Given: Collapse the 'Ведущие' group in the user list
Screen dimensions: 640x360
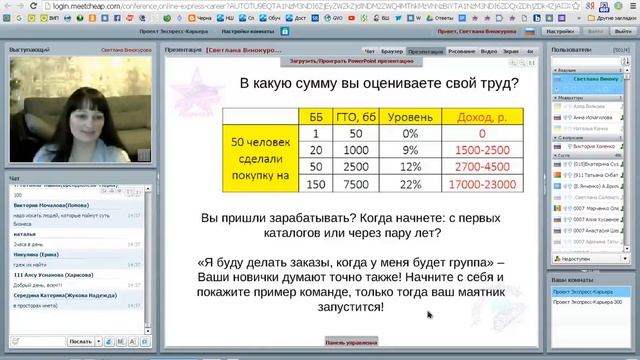Looking at the screenshot, I should (556, 71).
